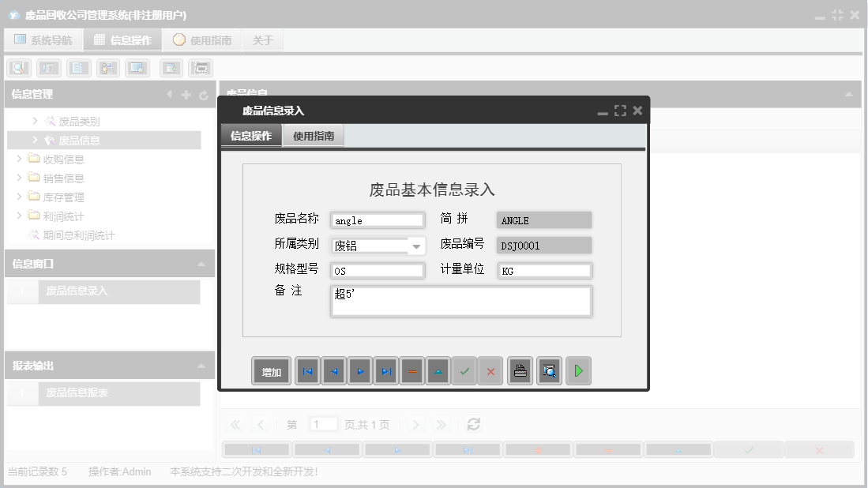Click the refresh icon below the record grid
This screenshot has height=488, width=868.
tap(473, 423)
